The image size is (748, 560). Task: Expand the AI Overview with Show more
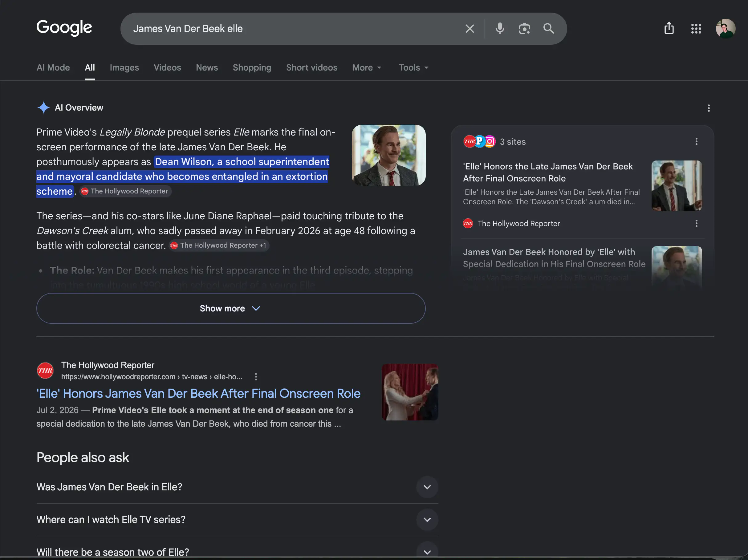point(231,308)
